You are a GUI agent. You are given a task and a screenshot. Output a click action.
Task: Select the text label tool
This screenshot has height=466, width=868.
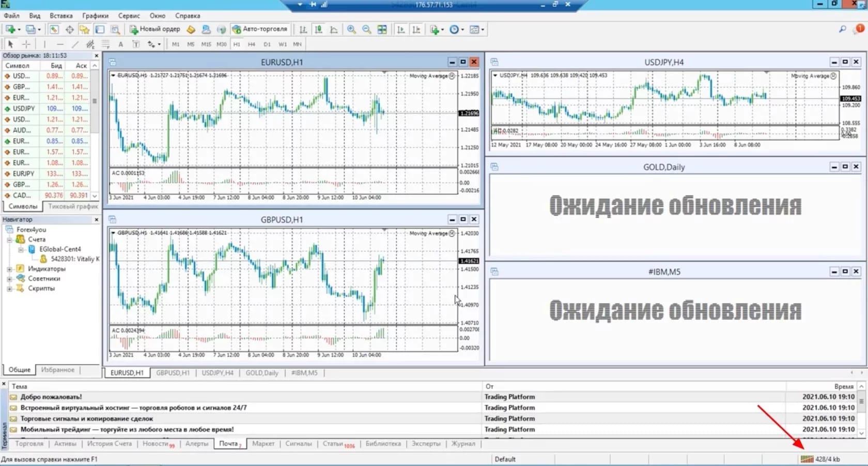[x=136, y=44]
